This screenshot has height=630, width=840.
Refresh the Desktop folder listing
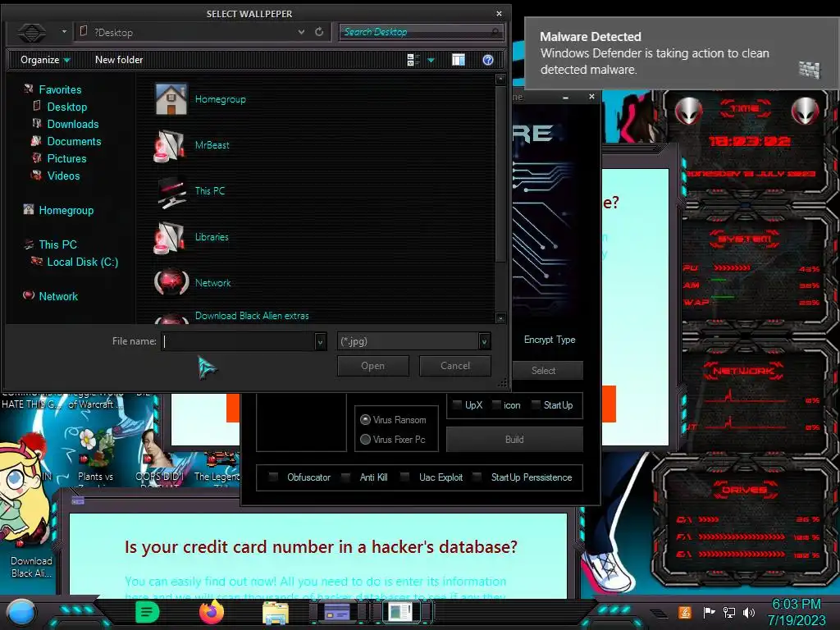319,32
